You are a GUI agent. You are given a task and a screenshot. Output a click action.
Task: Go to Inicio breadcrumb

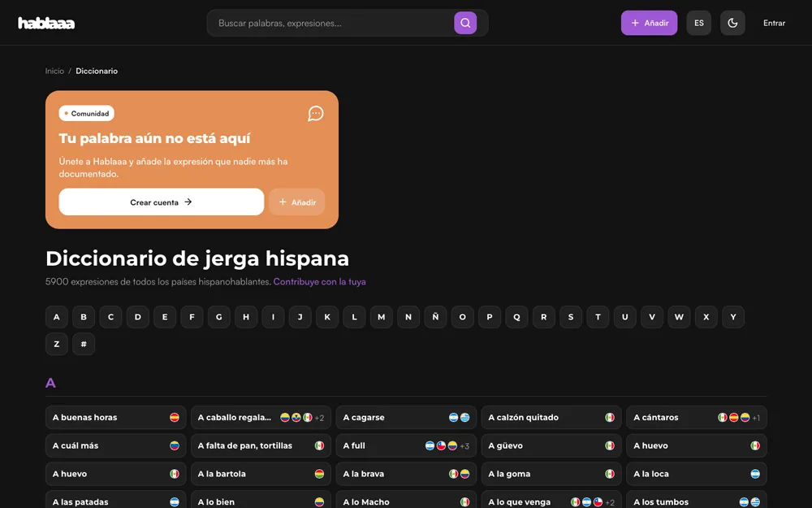click(x=54, y=71)
